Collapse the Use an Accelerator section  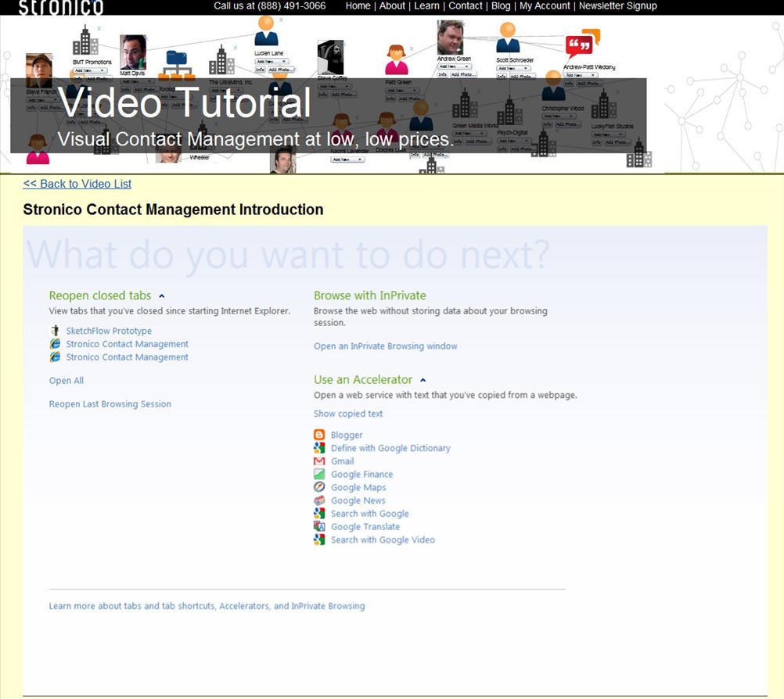pos(423,380)
